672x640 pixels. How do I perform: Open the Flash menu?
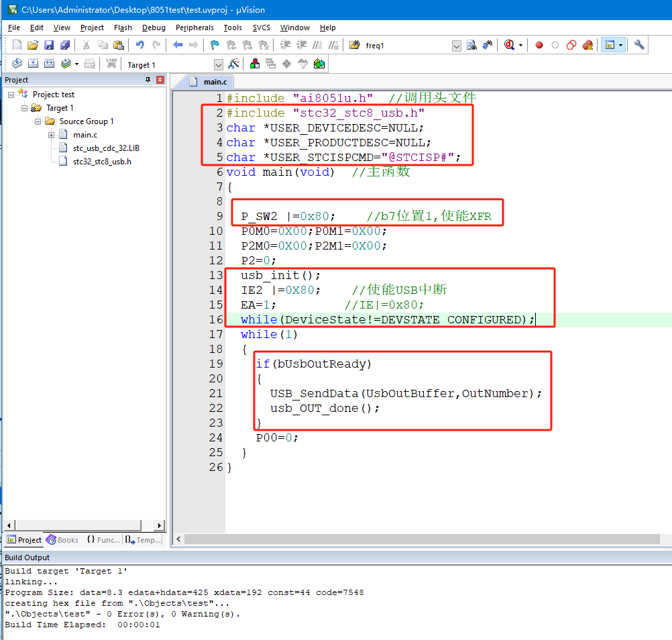(x=123, y=28)
